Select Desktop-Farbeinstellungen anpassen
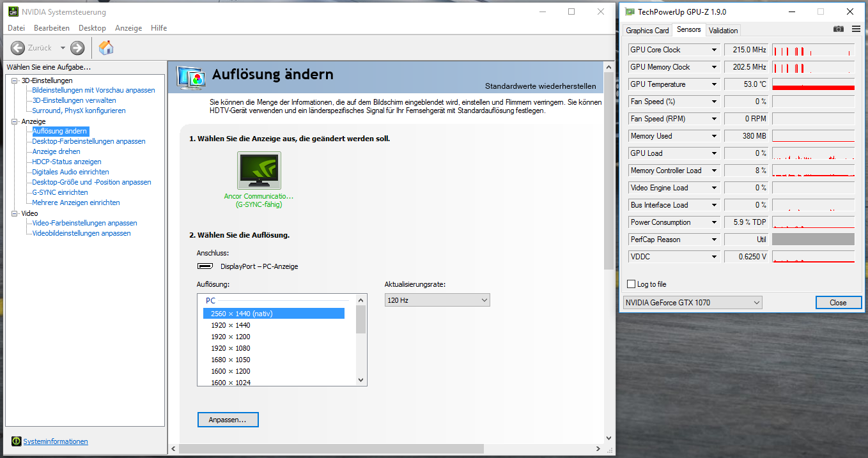This screenshot has height=458, width=868. pyautogui.click(x=89, y=141)
